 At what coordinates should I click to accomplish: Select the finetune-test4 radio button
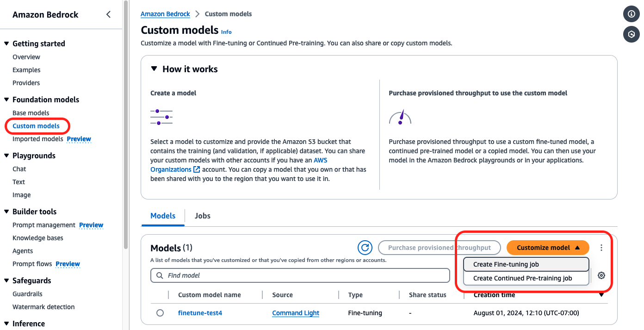[x=160, y=313]
